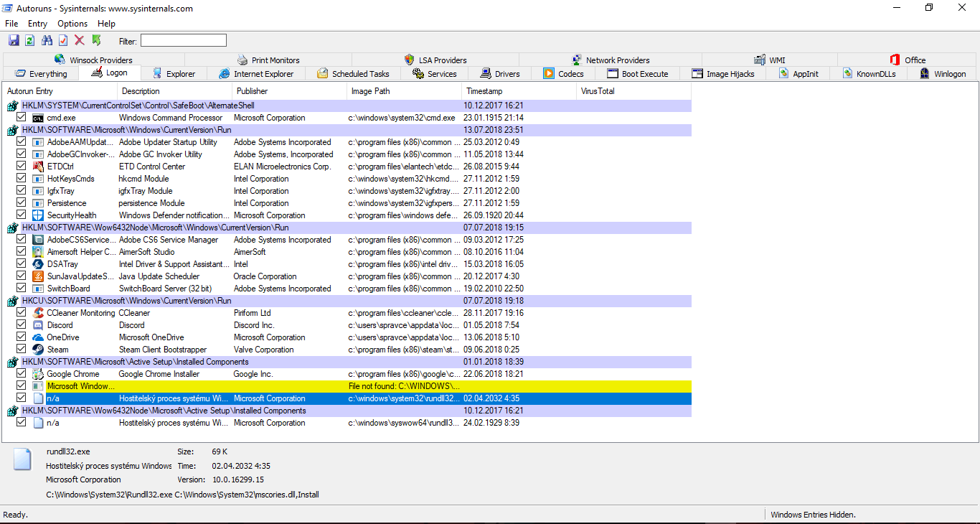
Task: Open the File menu
Action: click(x=11, y=24)
